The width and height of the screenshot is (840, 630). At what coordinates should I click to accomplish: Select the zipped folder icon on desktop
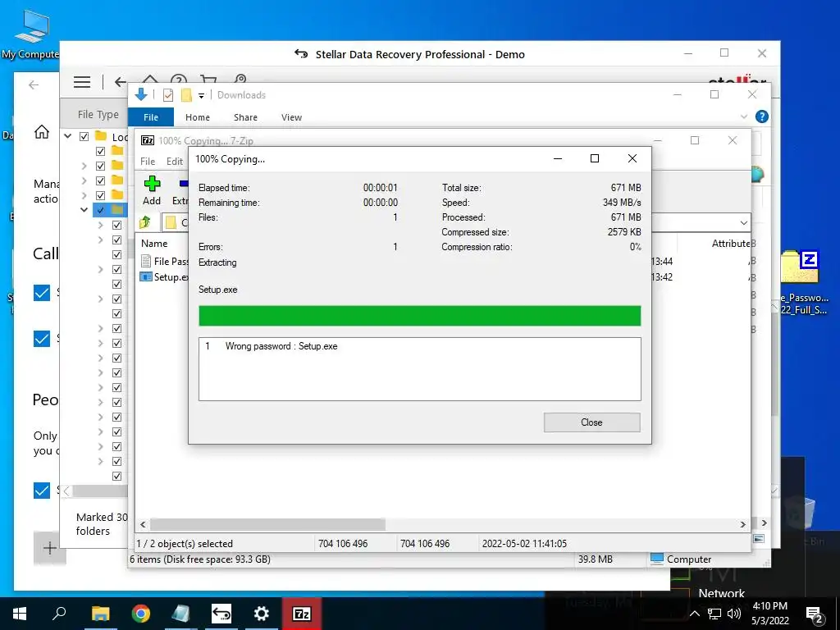click(799, 267)
